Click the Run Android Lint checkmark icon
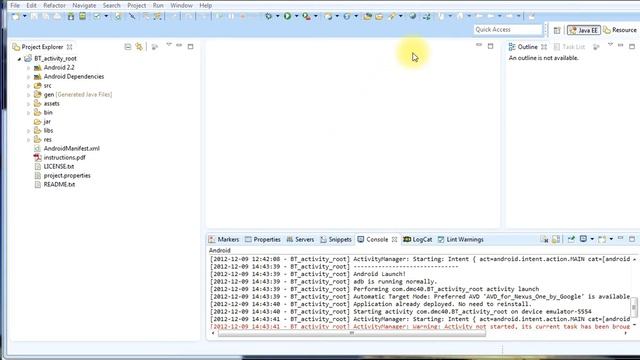This screenshot has width=640, height=360. point(97,16)
